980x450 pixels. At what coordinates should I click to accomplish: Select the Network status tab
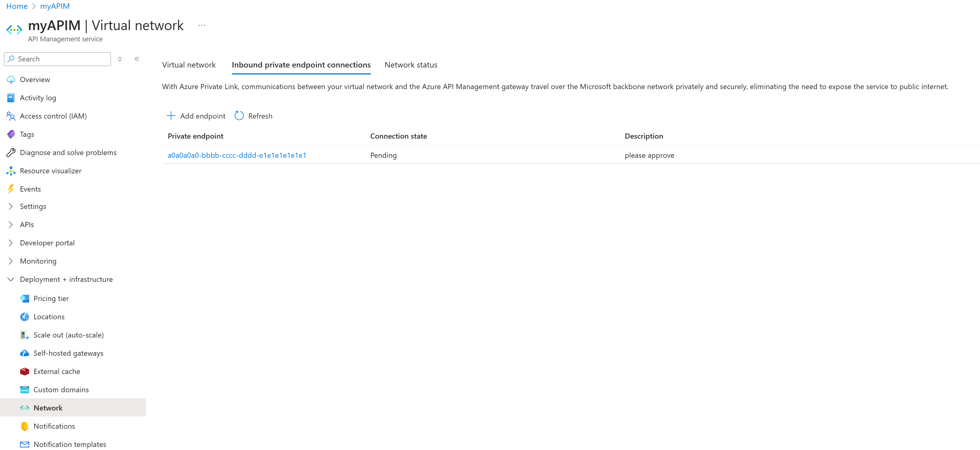pos(411,64)
